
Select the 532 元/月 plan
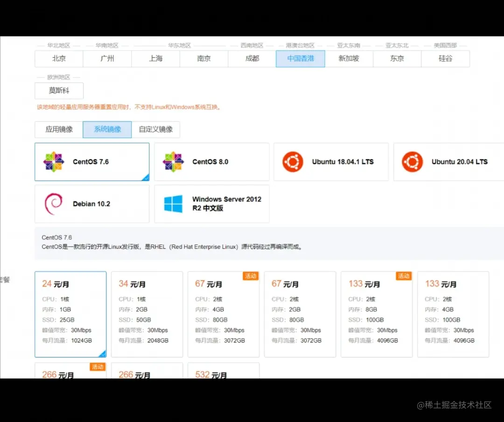pyautogui.click(x=224, y=371)
